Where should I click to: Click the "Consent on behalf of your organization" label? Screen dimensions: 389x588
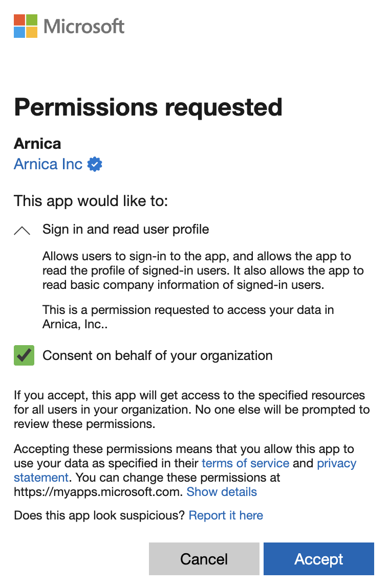[157, 355]
